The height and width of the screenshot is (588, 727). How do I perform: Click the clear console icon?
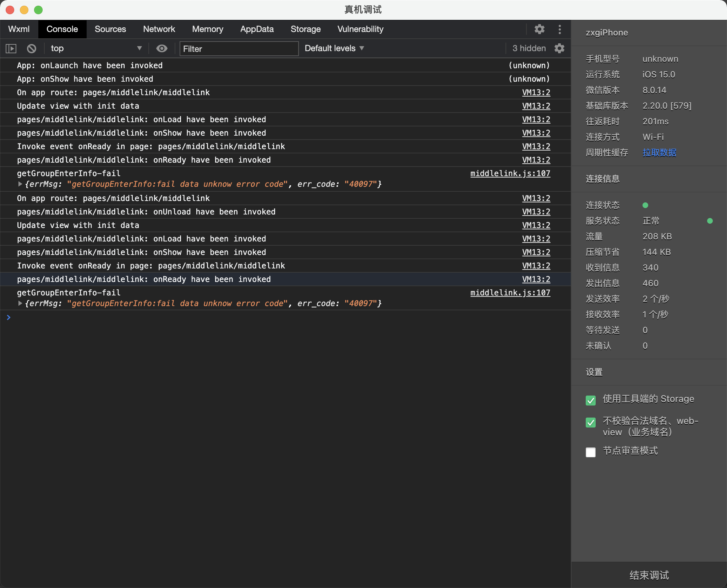(x=32, y=48)
